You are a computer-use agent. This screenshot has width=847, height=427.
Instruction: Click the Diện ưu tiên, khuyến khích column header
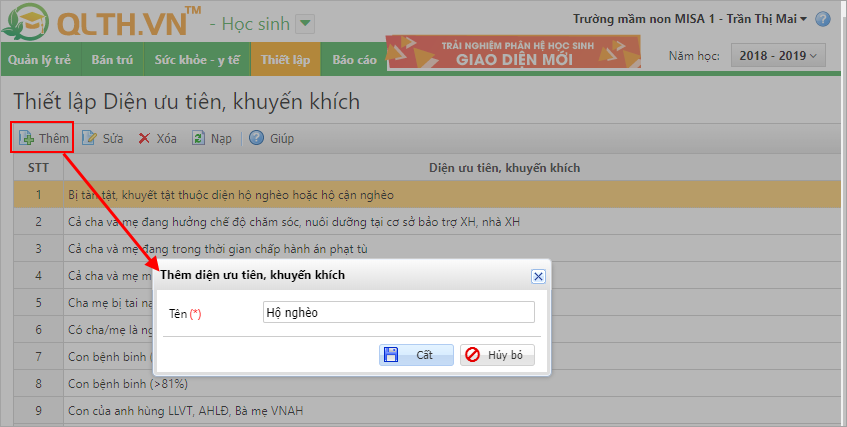pyautogui.click(x=505, y=168)
